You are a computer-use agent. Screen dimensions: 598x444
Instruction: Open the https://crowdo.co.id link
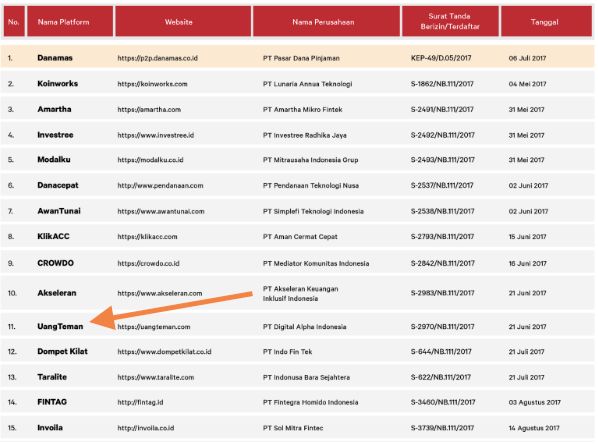pyautogui.click(x=148, y=264)
